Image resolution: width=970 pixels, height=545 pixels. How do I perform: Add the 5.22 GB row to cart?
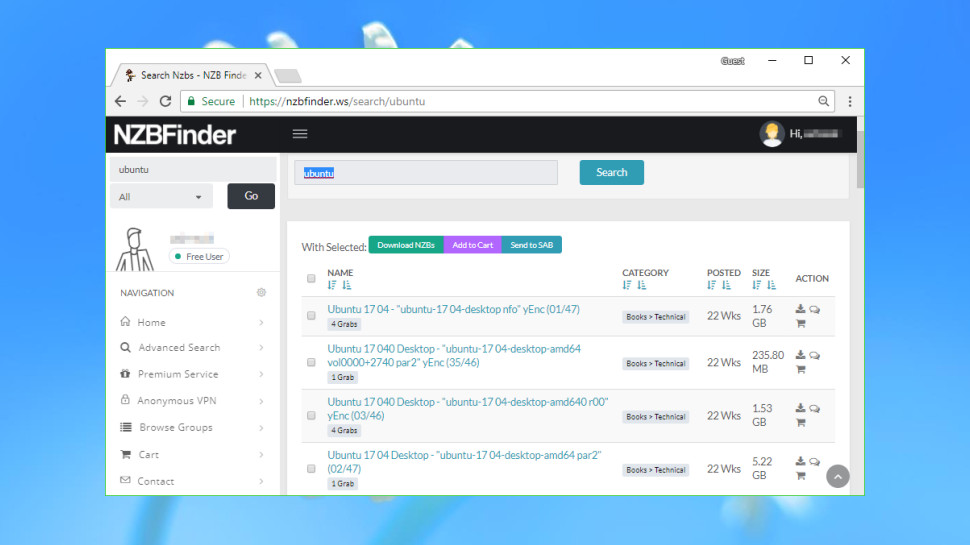pyautogui.click(x=800, y=476)
